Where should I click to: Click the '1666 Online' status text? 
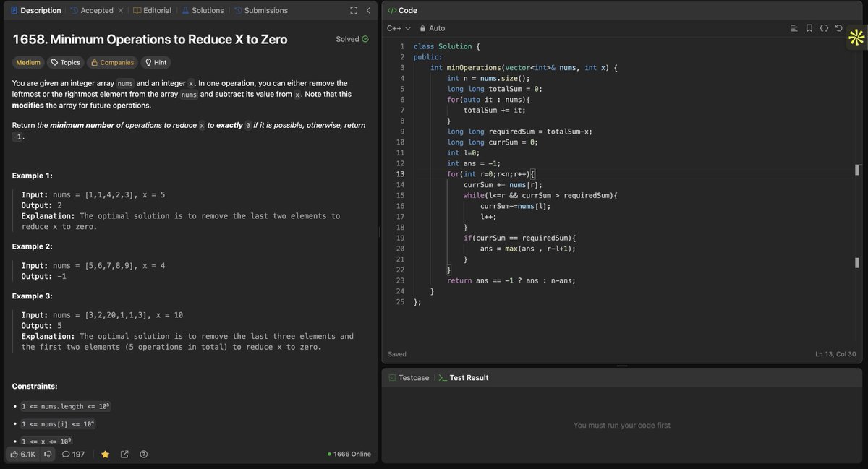pyautogui.click(x=349, y=454)
